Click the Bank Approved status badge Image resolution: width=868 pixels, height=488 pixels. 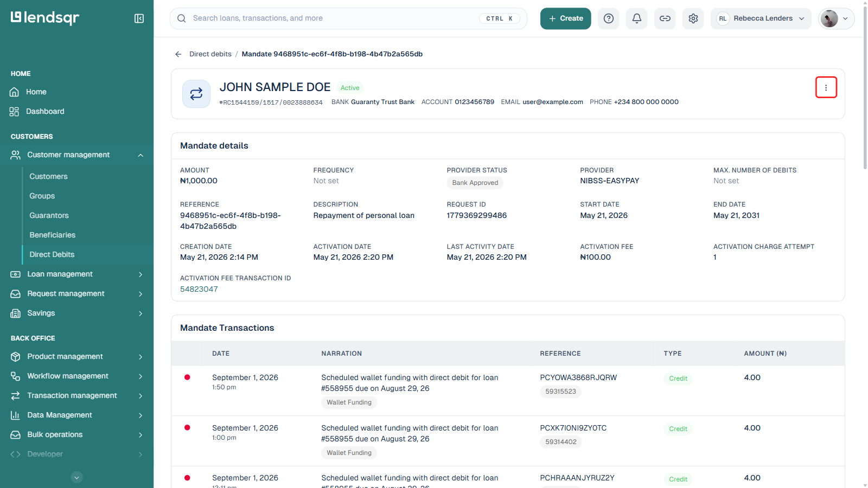(x=475, y=183)
